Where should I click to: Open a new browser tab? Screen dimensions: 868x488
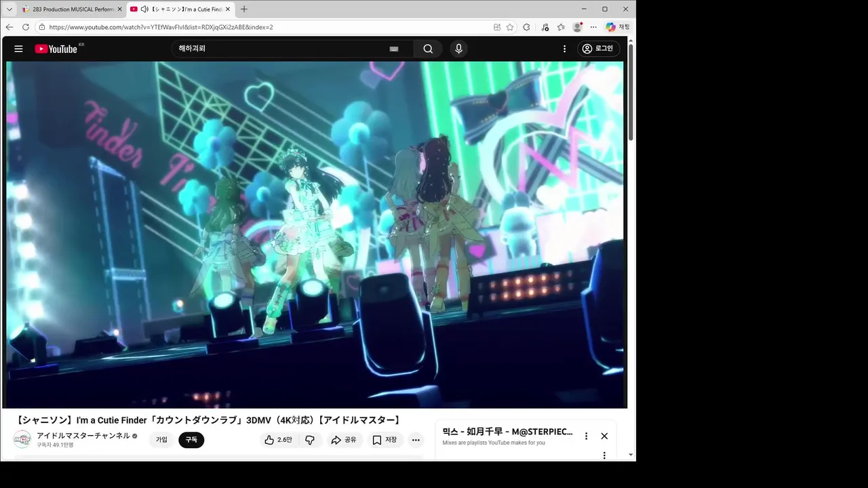pyautogui.click(x=244, y=9)
